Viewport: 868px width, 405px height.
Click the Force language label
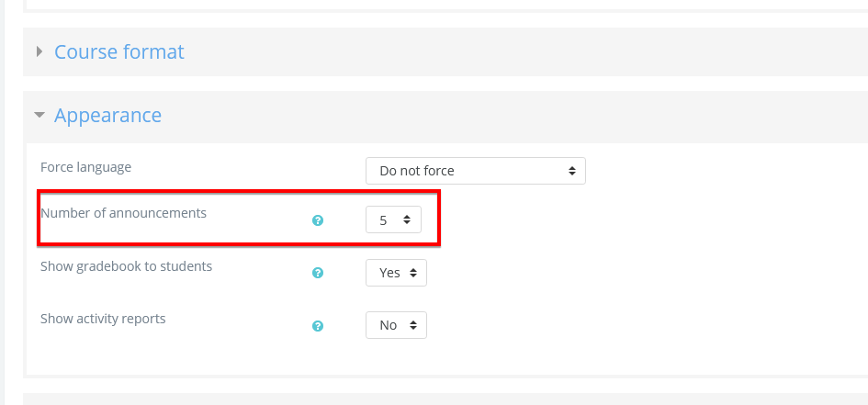coord(85,167)
